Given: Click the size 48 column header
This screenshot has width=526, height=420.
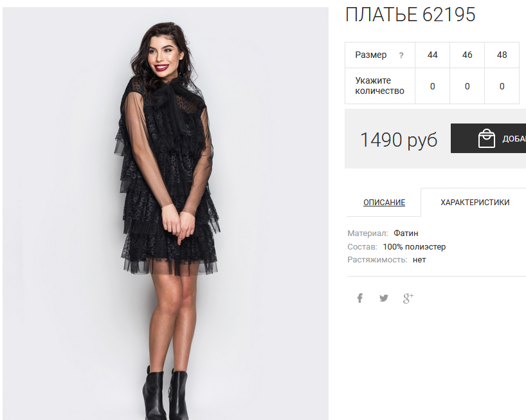Looking at the screenshot, I should pos(502,55).
